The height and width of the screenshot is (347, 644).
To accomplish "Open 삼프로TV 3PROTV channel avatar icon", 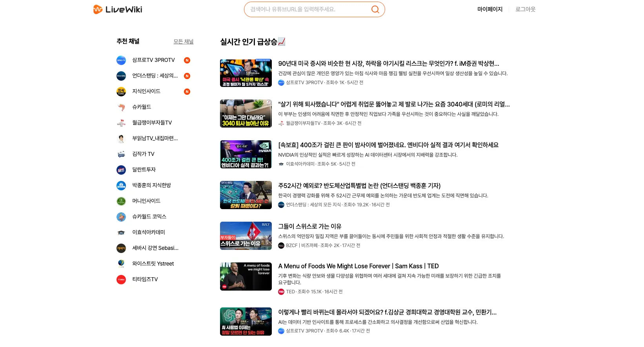I will tap(121, 60).
